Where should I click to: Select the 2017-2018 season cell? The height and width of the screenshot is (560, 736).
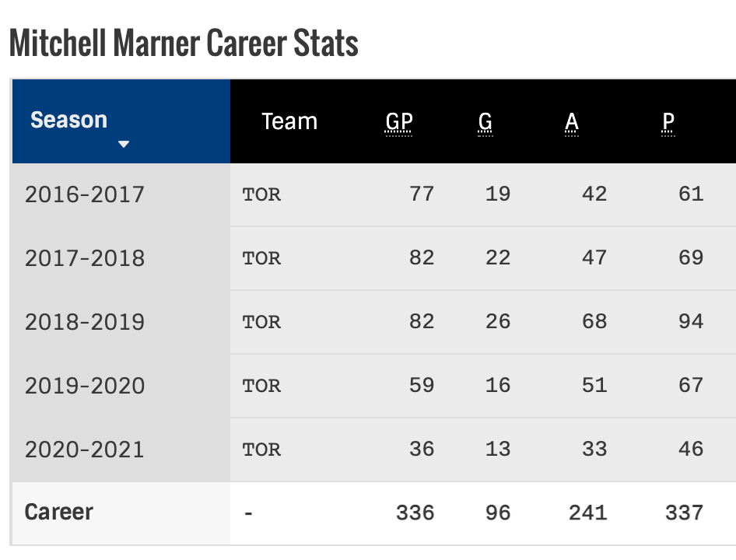coord(85,257)
